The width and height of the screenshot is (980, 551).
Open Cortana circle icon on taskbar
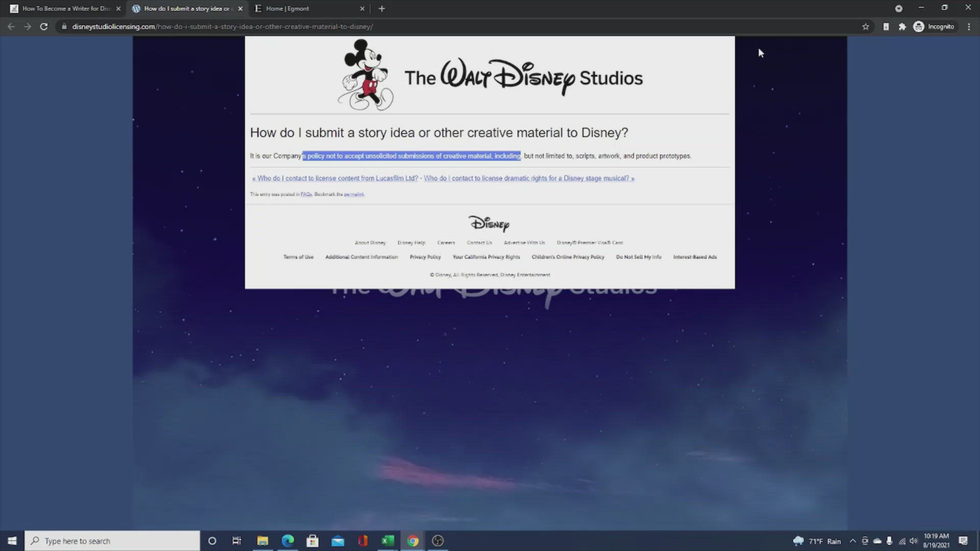(212, 541)
